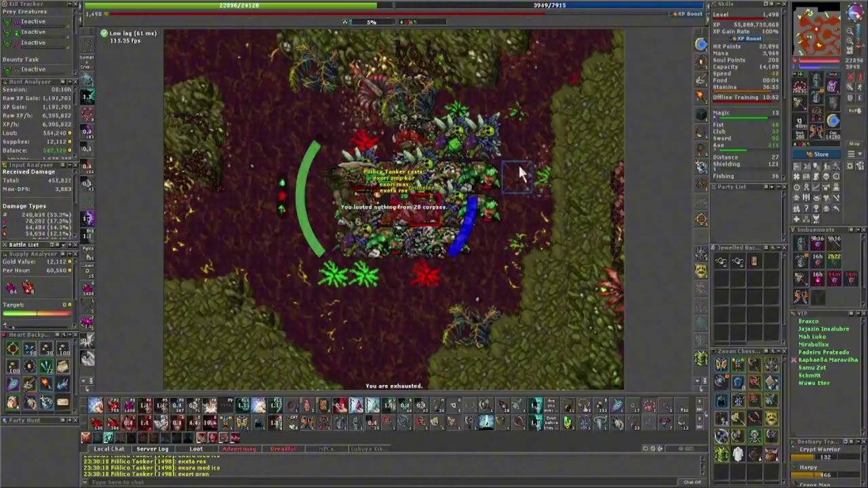Open the hamburger menu icon under Stop
Screen dimensions: 868x488
851,154
